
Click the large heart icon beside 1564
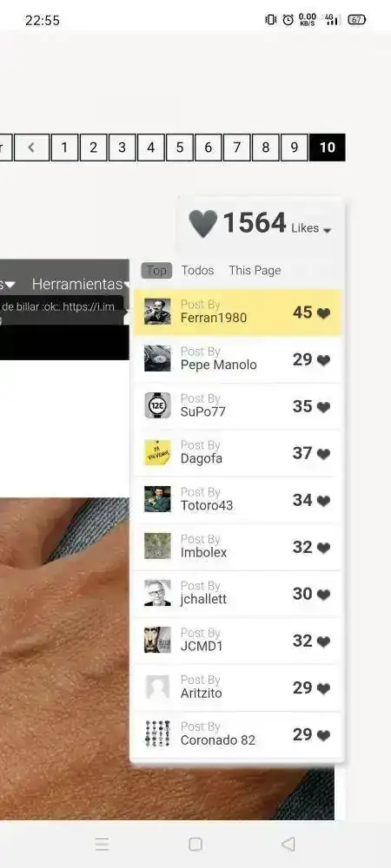click(202, 224)
